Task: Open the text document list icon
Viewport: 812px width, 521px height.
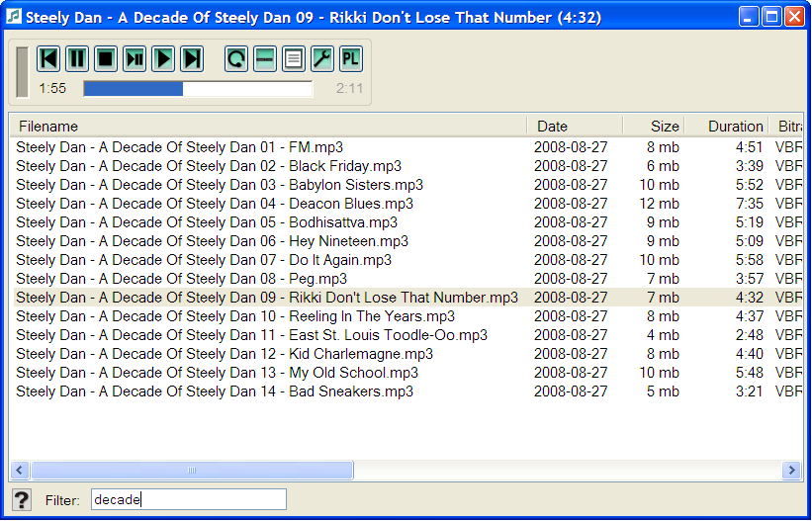Action: [294, 58]
